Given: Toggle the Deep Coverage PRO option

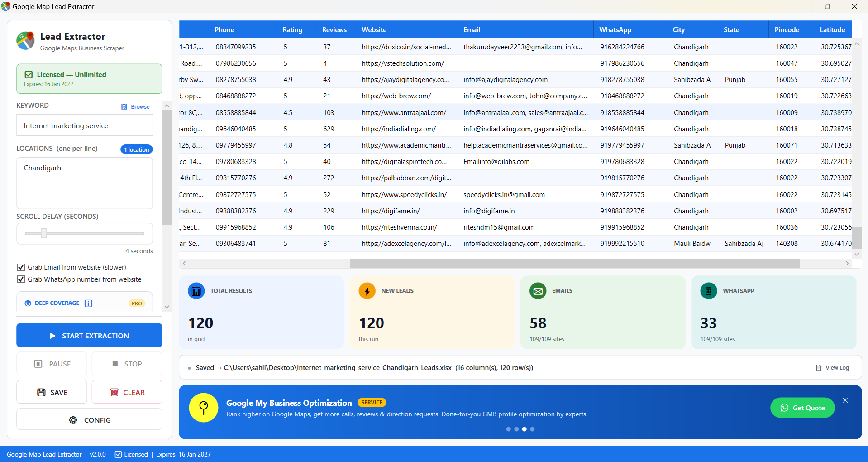Looking at the screenshot, I should pos(85,303).
